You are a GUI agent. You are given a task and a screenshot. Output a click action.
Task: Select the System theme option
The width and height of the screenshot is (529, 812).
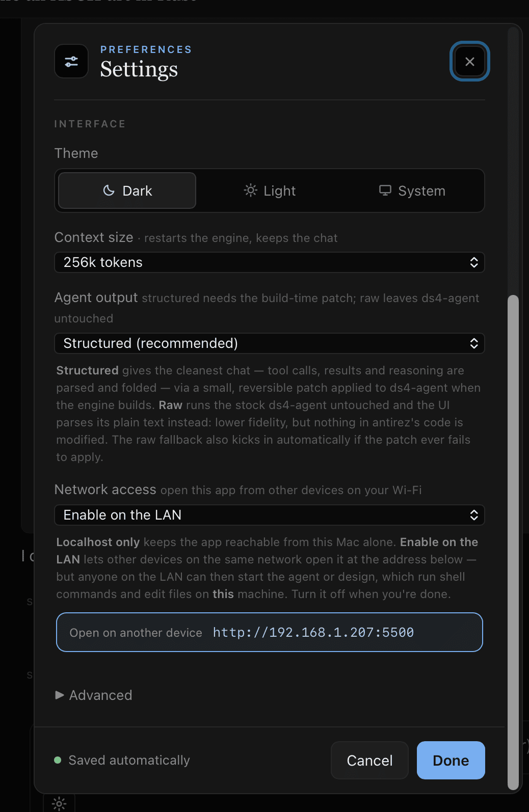click(412, 191)
